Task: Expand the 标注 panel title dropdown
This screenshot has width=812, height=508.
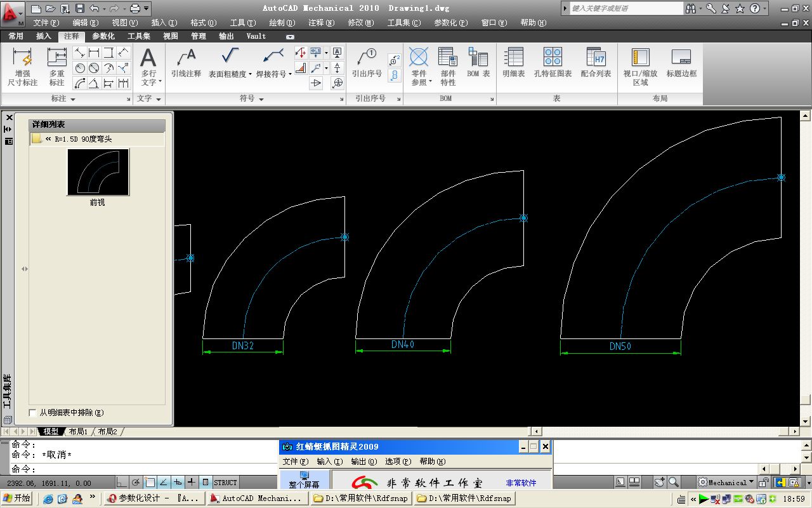Action: click(x=73, y=99)
